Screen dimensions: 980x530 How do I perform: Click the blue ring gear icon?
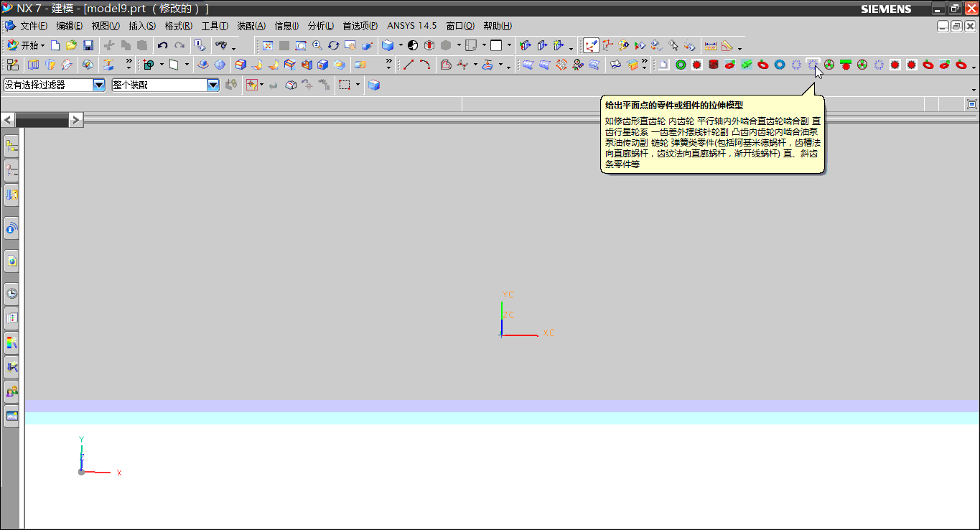point(779,65)
